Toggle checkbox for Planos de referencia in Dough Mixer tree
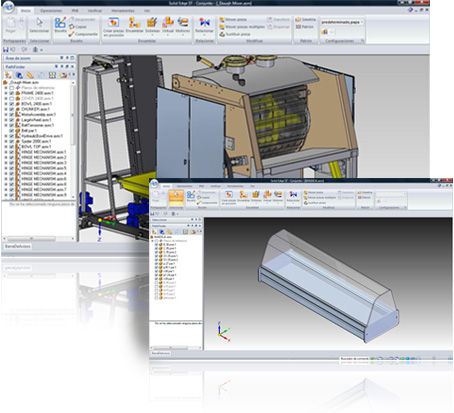The height and width of the screenshot is (413, 454). 12,88
